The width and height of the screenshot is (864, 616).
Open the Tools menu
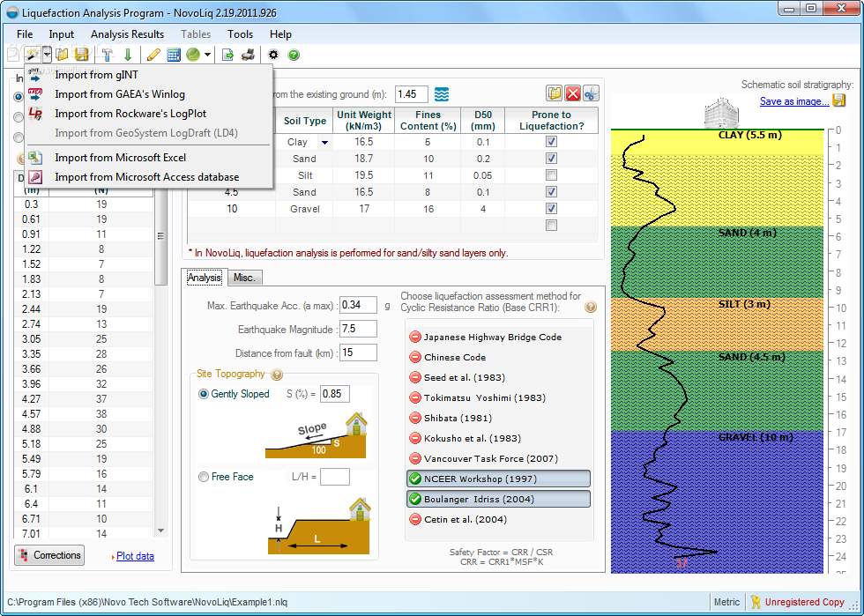point(240,34)
